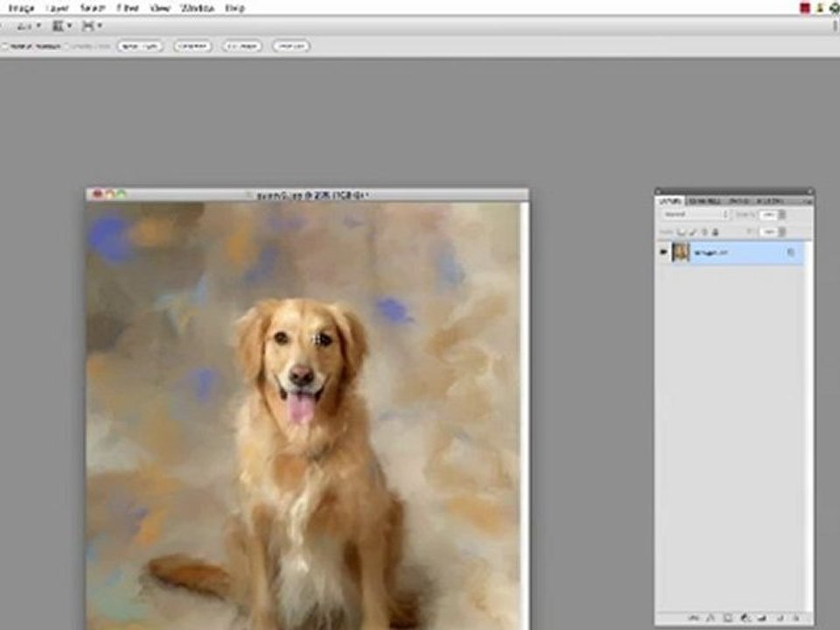Add a layer style with fx icon
The width and height of the screenshot is (840, 630).
710,619
